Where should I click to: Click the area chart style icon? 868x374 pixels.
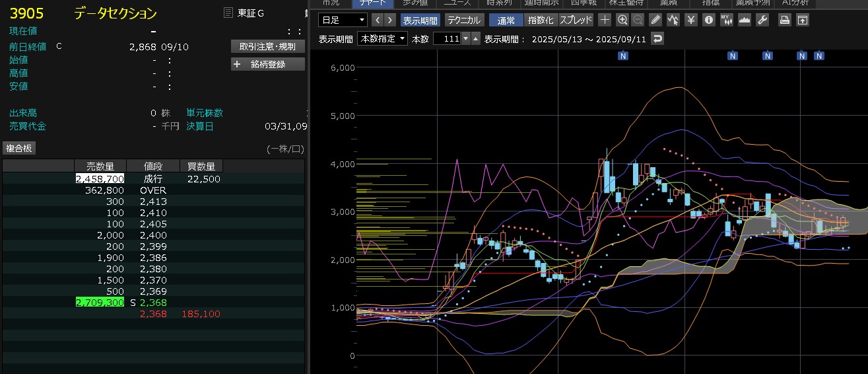click(x=745, y=20)
